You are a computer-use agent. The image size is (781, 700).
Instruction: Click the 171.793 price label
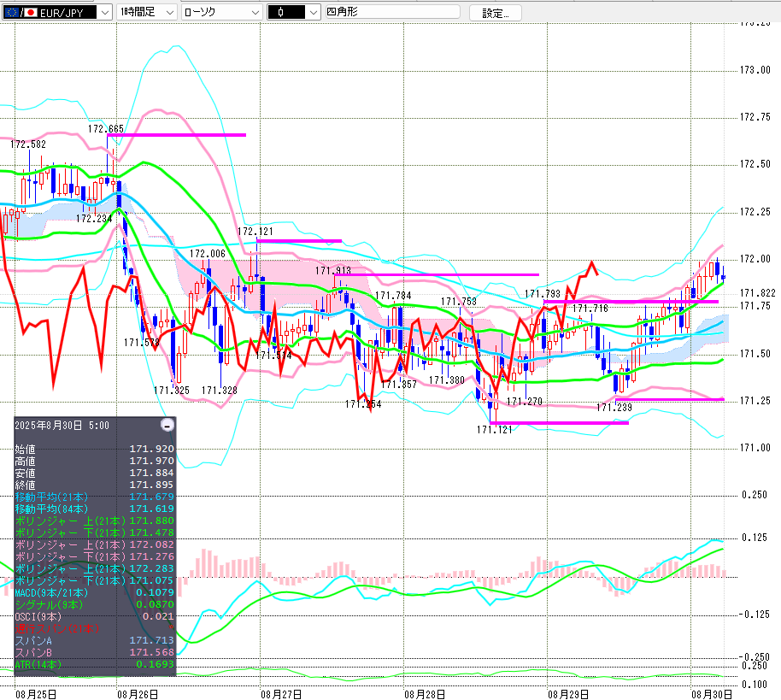543,294
